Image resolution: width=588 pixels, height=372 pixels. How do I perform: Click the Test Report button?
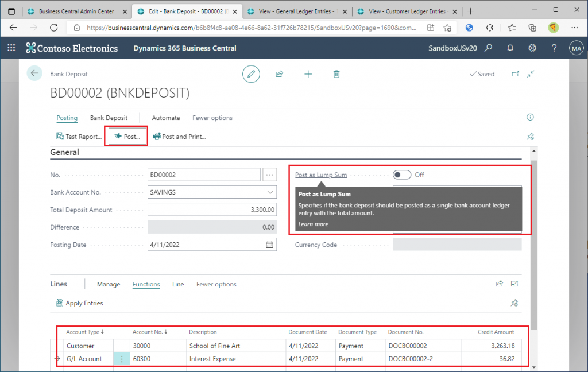(x=79, y=137)
